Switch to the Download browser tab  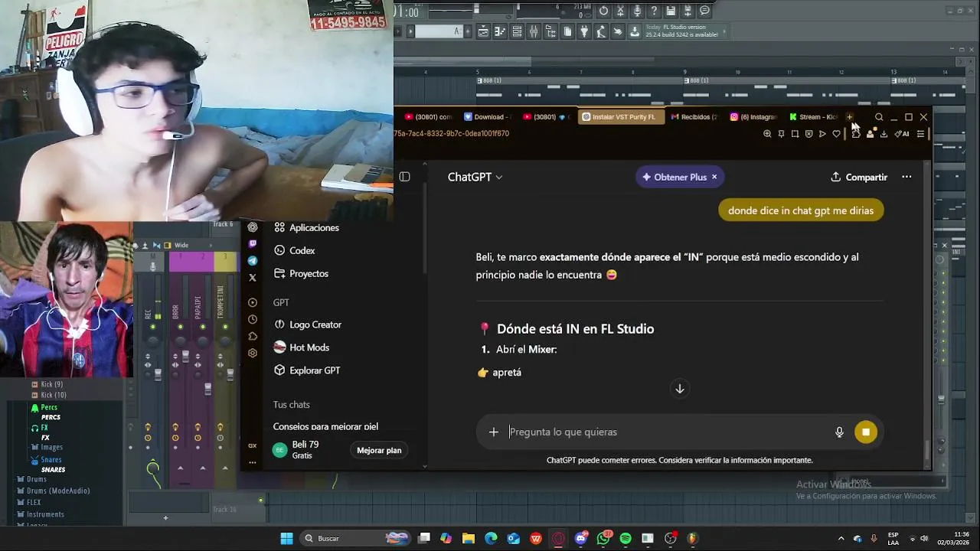click(x=488, y=117)
